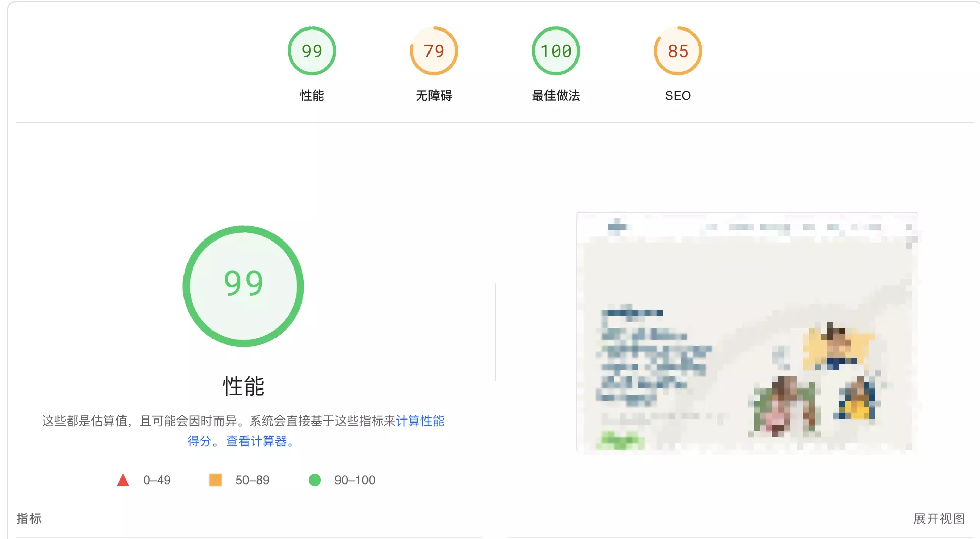Click the 100 best practices score gauge

pyautogui.click(x=556, y=51)
